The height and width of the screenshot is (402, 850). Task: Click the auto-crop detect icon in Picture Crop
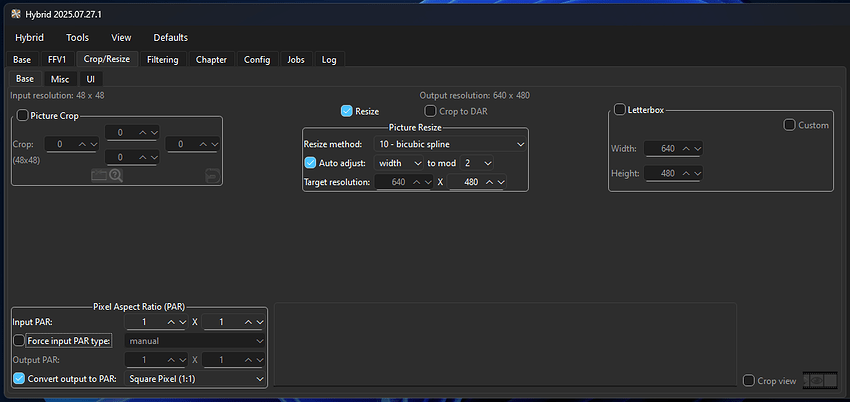tap(98, 175)
